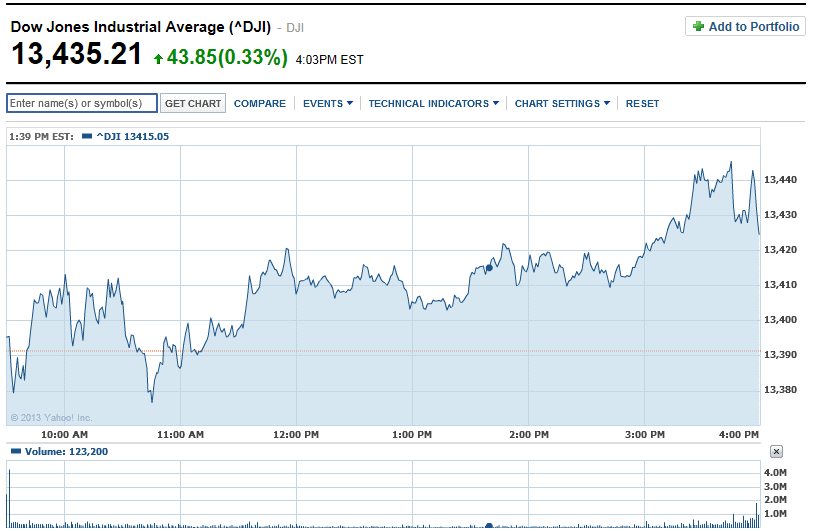818x531 pixels.
Task: Open the COMPARE option
Action: 260,103
